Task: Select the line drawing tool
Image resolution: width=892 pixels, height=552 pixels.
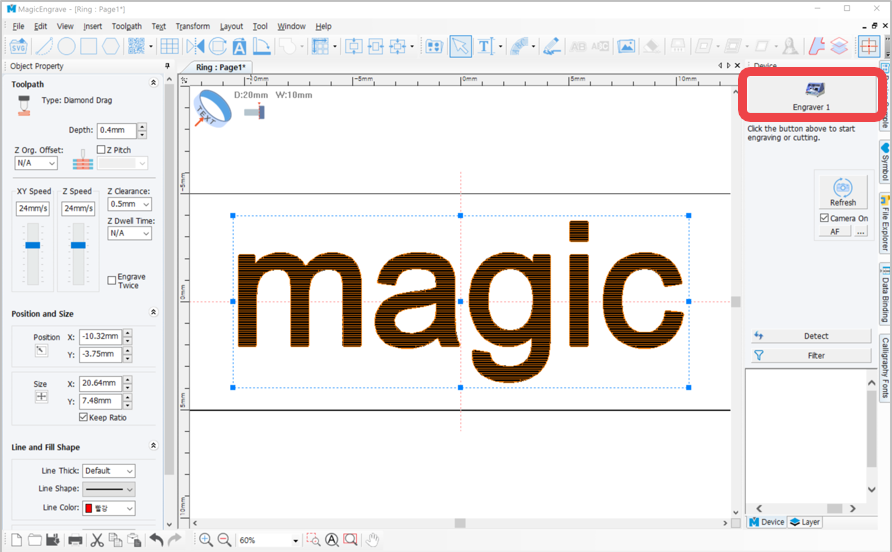Action: [x=44, y=47]
